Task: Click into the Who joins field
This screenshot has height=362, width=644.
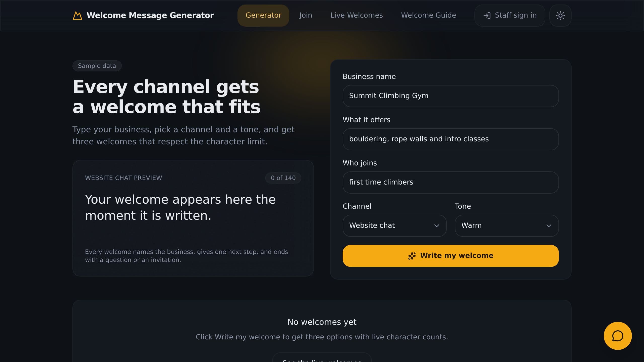Action: tap(451, 183)
